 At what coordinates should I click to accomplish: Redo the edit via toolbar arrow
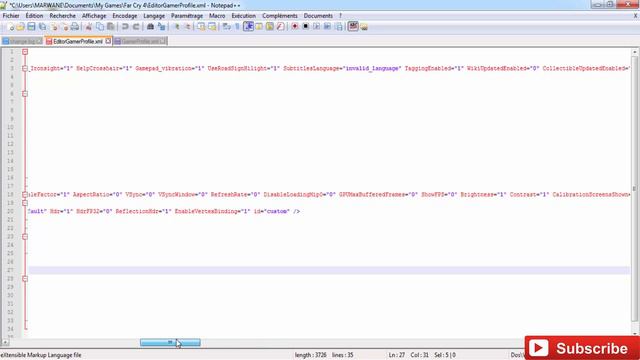click(x=136, y=27)
